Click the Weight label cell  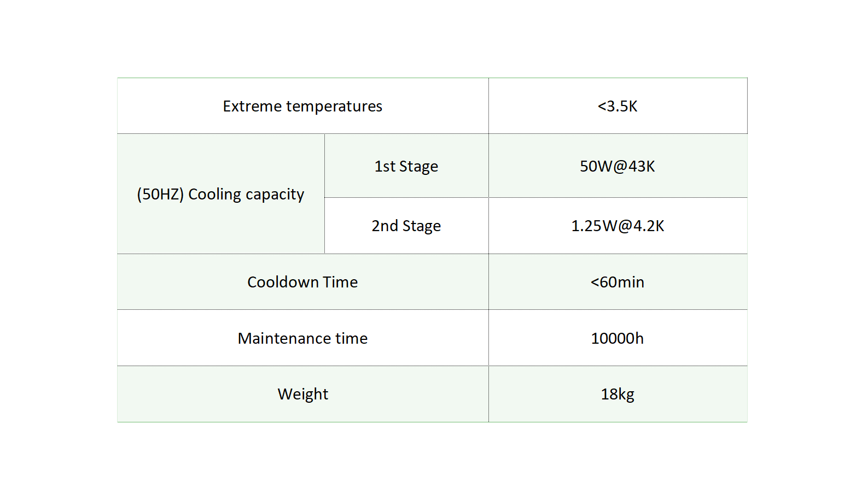point(302,394)
